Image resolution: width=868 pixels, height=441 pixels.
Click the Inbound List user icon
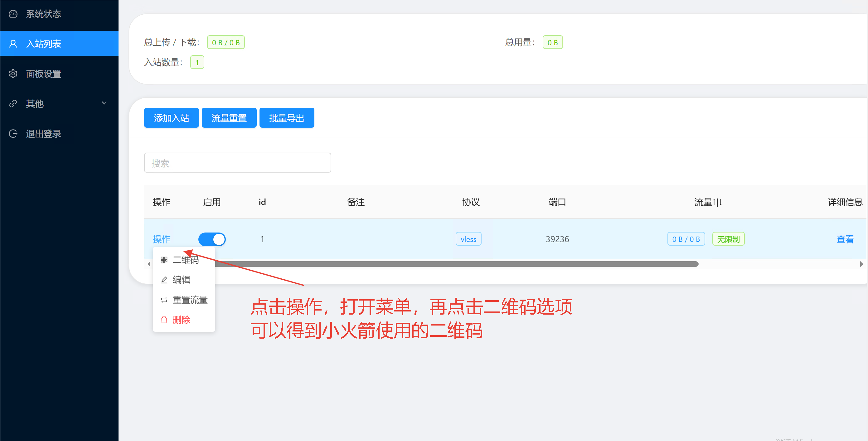click(x=13, y=43)
